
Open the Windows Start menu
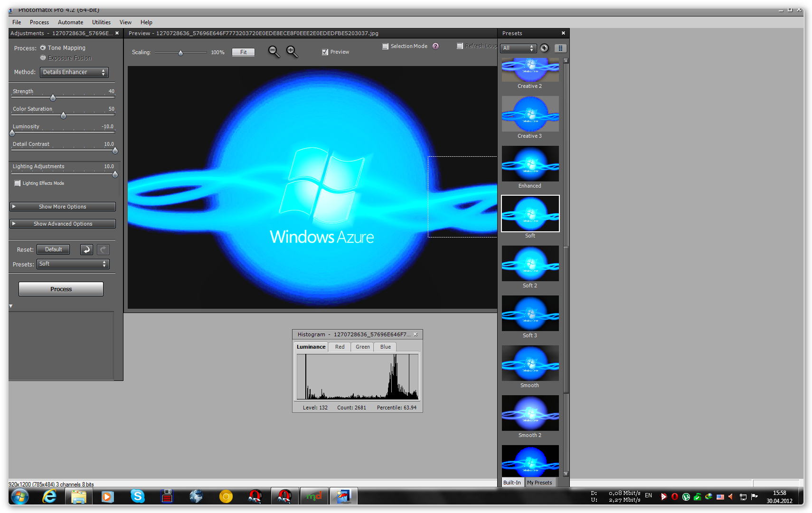click(x=20, y=497)
